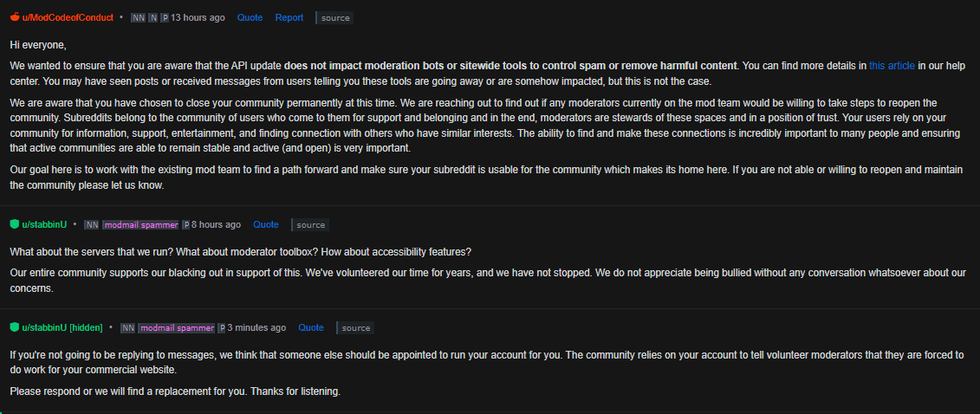The width and height of the screenshot is (980, 414).
Task: Show source of the 8-hours-ago reply
Action: tap(311, 224)
